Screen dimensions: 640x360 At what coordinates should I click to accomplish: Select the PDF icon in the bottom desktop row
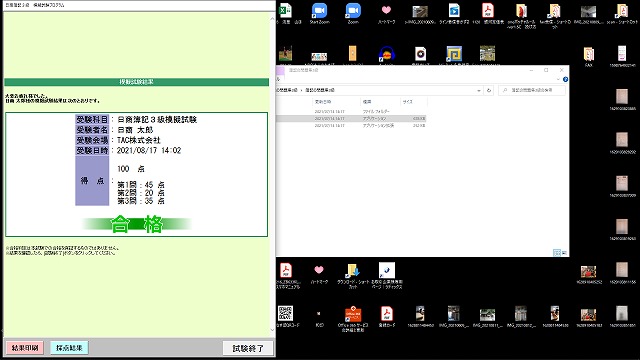pyautogui.click(x=387, y=313)
